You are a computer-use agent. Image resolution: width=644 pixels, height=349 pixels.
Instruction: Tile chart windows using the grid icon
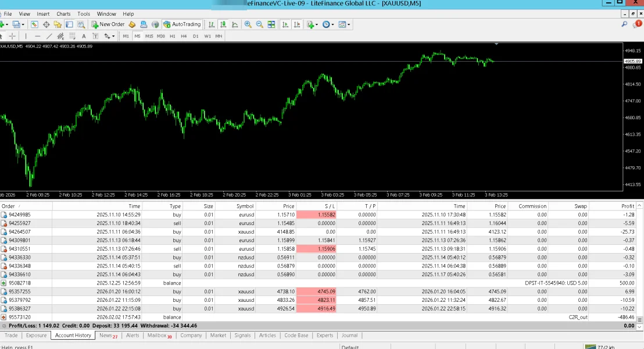coord(271,24)
